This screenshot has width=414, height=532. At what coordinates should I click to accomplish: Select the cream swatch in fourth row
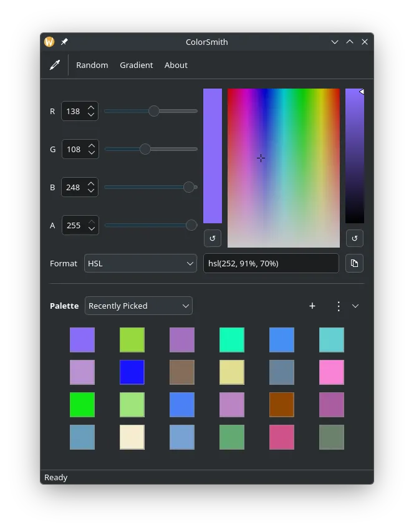click(132, 437)
